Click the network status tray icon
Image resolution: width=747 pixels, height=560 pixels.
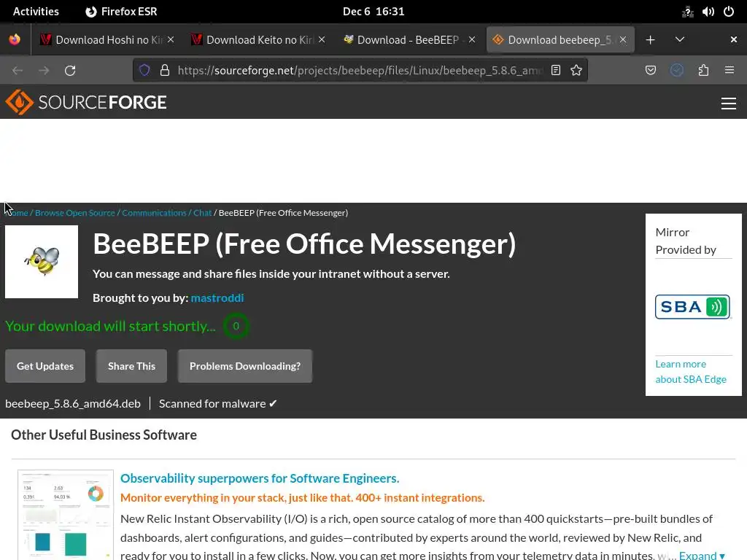coord(687,12)
